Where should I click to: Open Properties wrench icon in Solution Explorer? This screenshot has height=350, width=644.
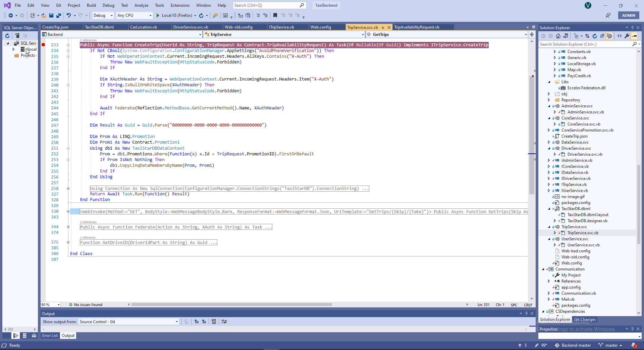[627, 36]
